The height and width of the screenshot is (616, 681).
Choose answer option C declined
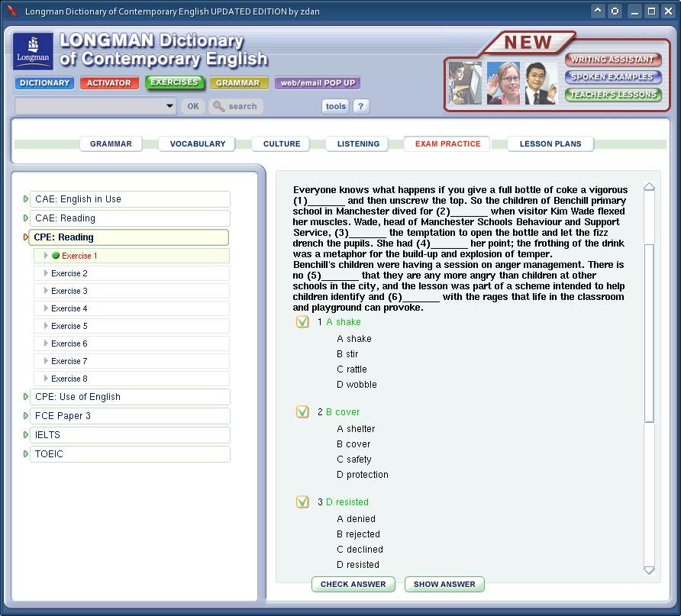click(360, 549)
